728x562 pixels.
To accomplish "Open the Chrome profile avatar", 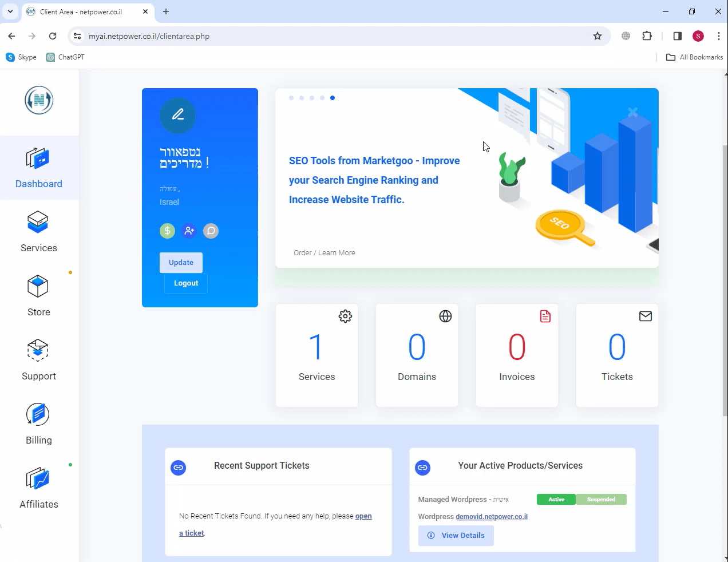I will pos(698,36).
